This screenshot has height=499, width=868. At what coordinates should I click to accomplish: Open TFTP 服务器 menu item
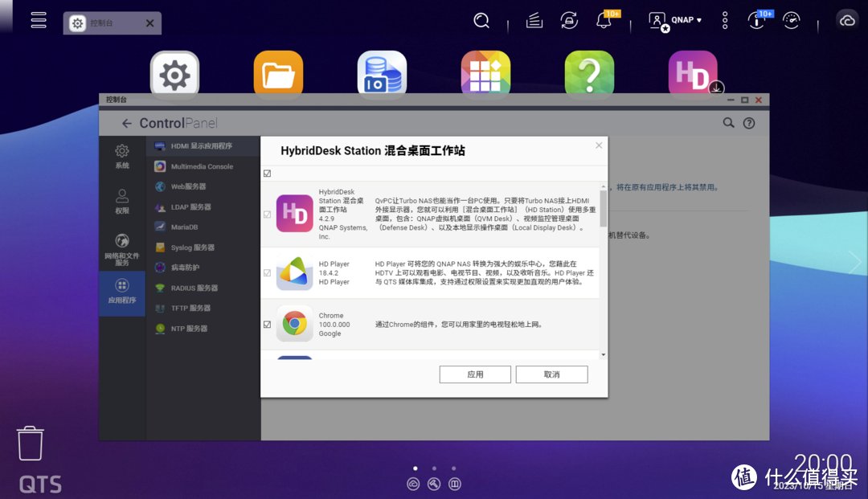tap(203, 308)
